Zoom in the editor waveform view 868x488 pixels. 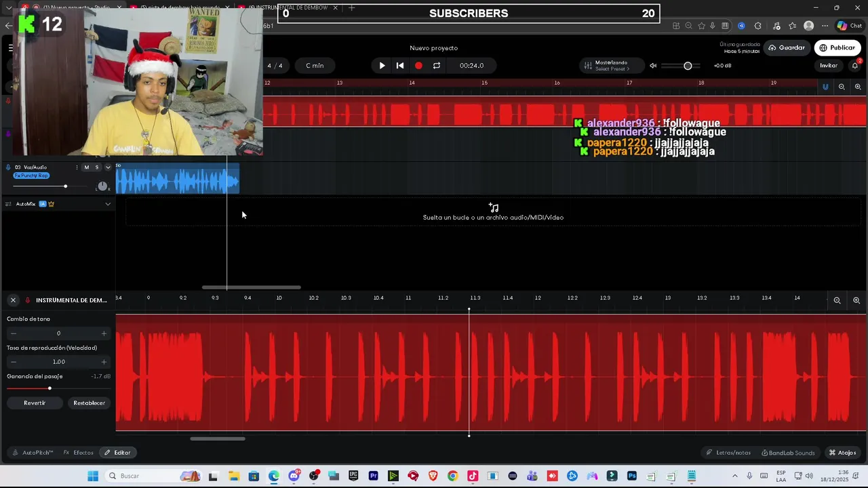click(x=856, y=300)
